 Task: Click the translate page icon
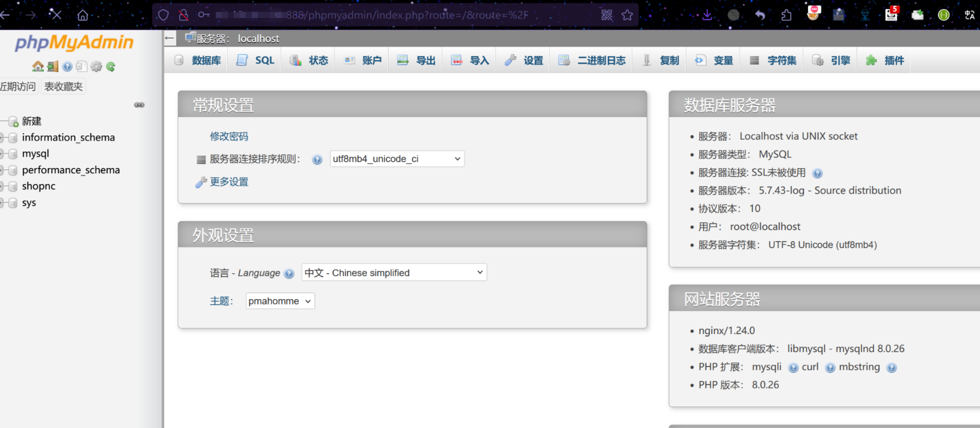[x=970, y=15]
